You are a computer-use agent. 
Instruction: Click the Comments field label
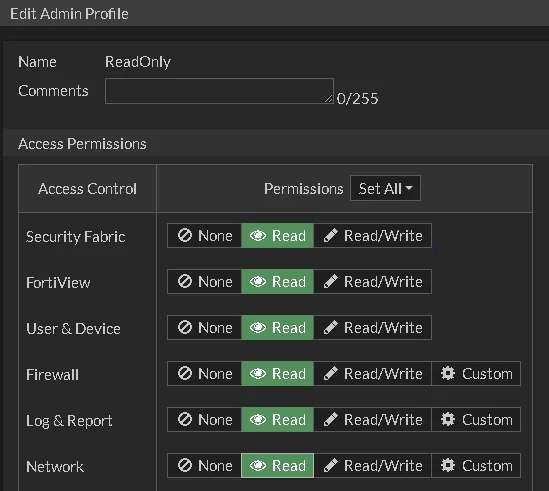(x=53, y=91)
